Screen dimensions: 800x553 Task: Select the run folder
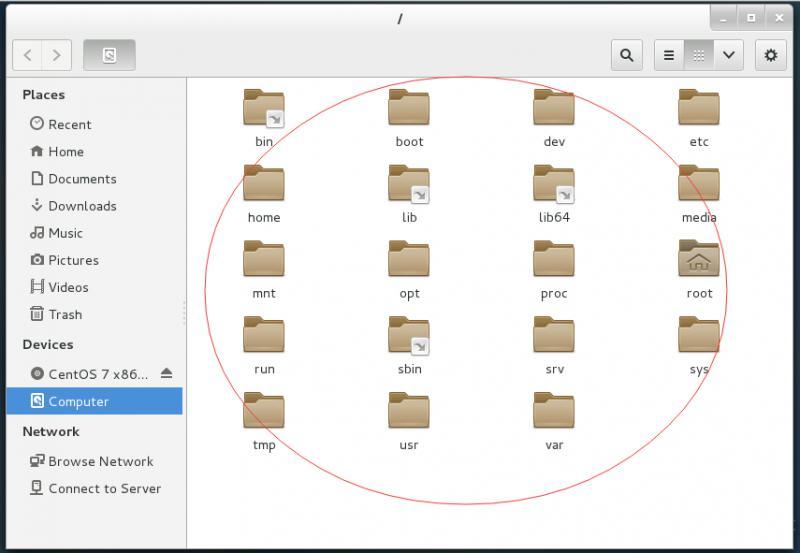point(264,335)
